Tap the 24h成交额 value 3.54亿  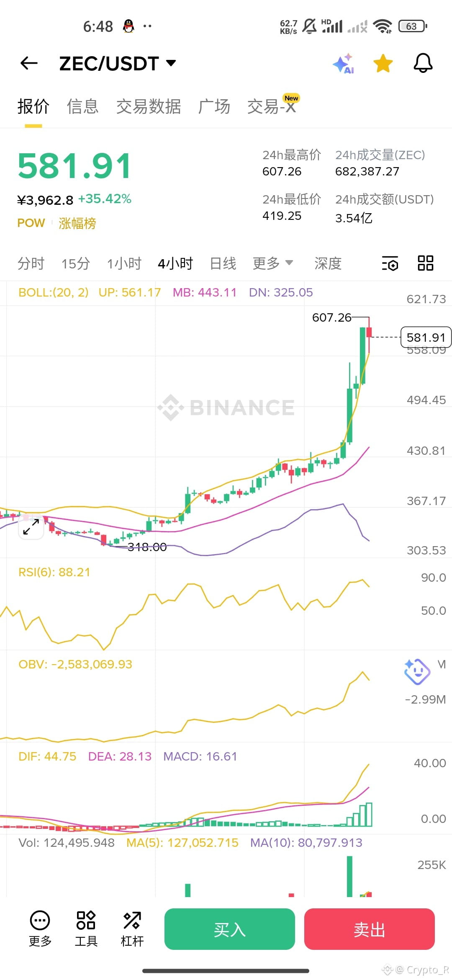pos(354,218)
